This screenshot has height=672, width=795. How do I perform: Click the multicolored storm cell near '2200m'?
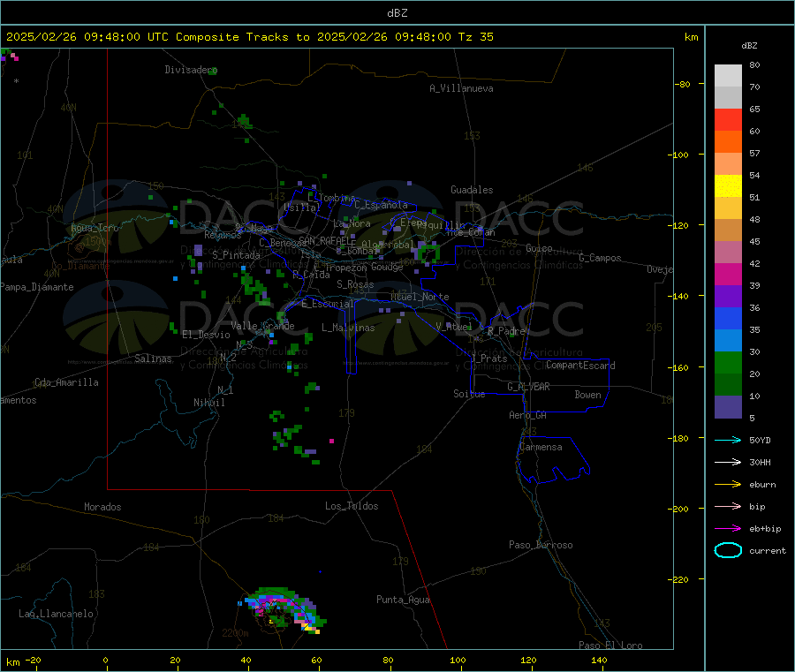(x=284, y=609)
